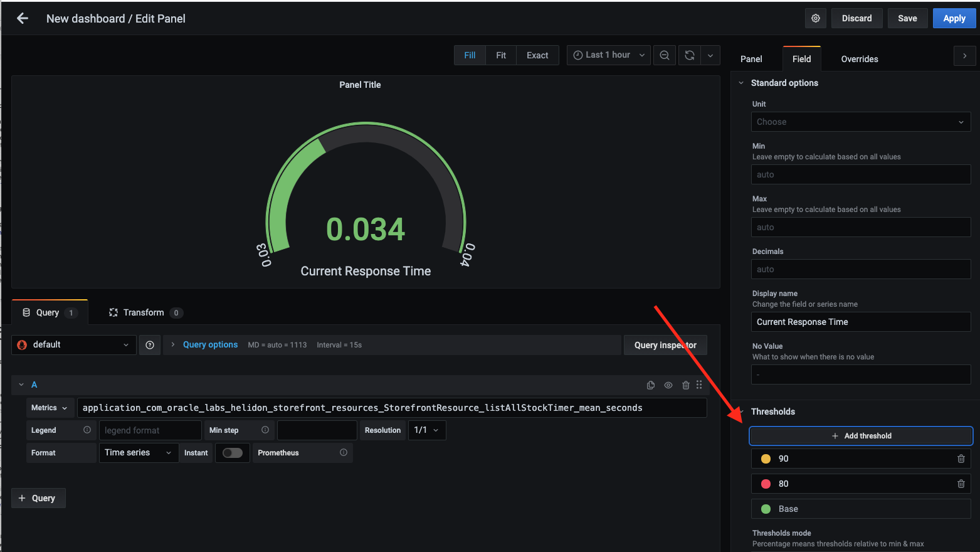The image size is (980, 552).
Task: Open the Transform tab
Action: point(145,312)
